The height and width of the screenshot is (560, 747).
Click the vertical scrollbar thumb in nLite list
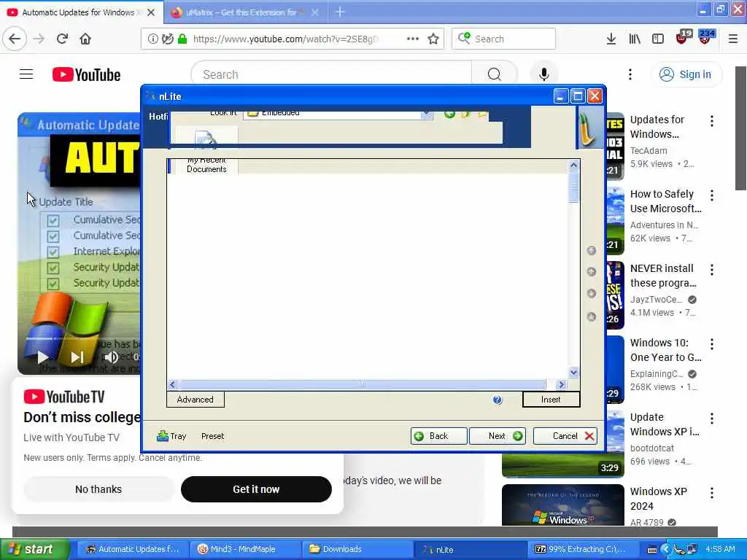click(573, 187)
